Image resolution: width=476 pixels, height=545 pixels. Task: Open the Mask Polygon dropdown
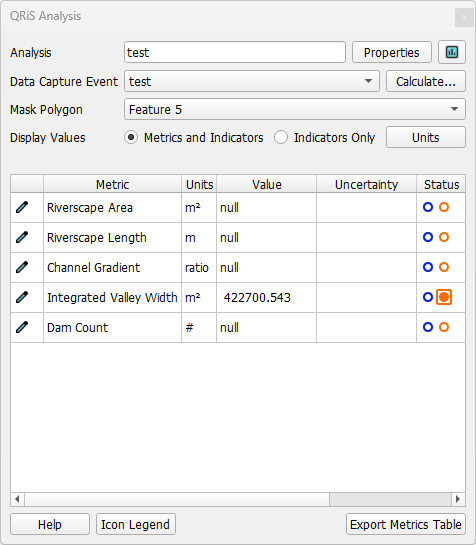point(295,109)
